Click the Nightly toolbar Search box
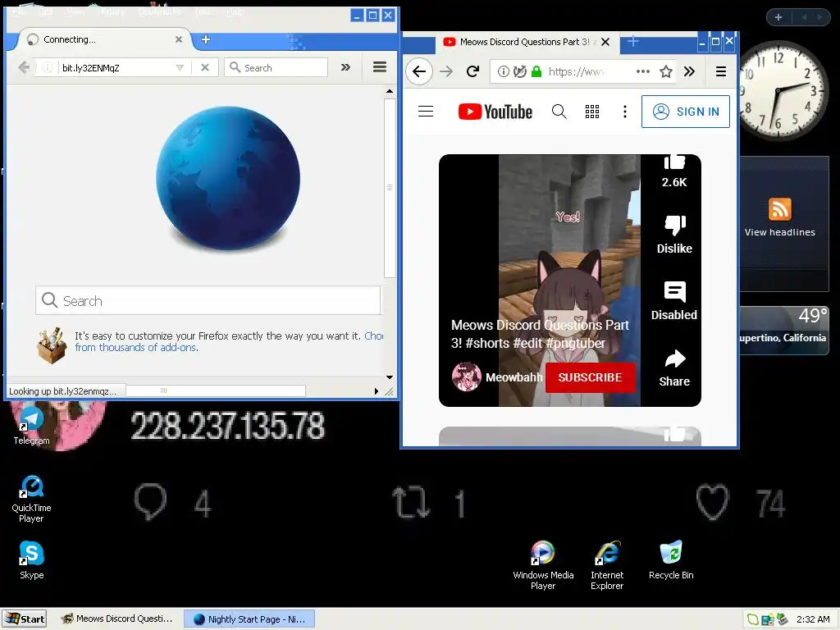Image resolution: width=840 pixels, height=630 pixels. (x=276, y=67)
